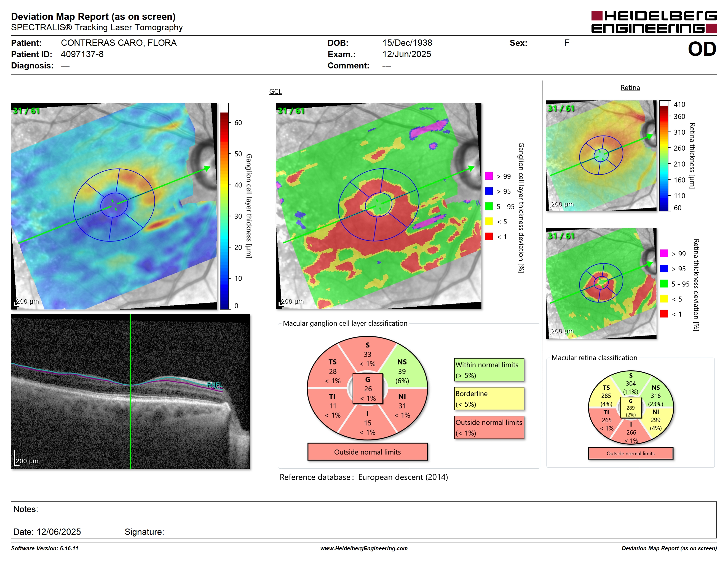Screen dimensions: 728x563
Task: Select the retina thickness map thumbnail
Action: pyautogui.click(x=601, y=156)
